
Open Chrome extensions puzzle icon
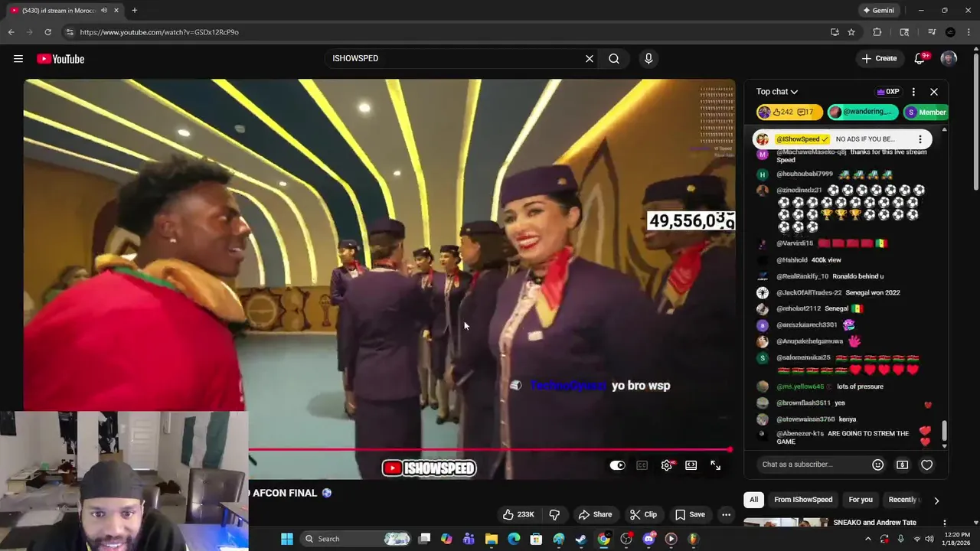[x=877, y=32]
